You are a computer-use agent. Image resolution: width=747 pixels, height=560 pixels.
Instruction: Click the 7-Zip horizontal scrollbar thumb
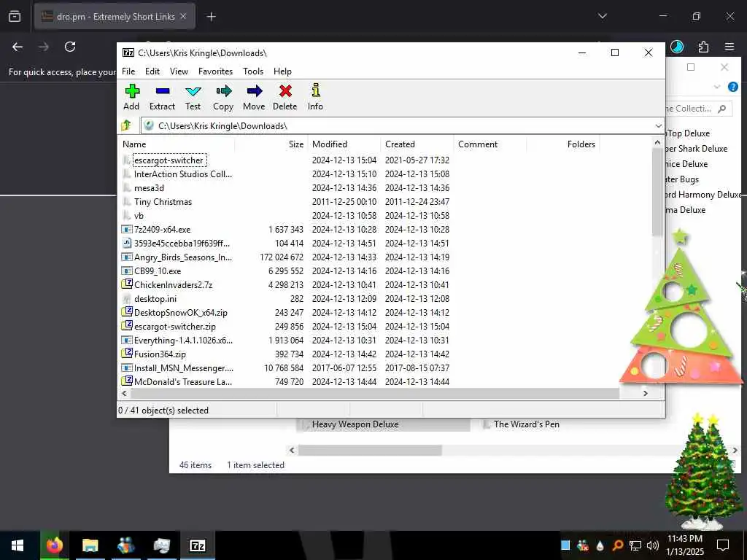tap(374, 393)
